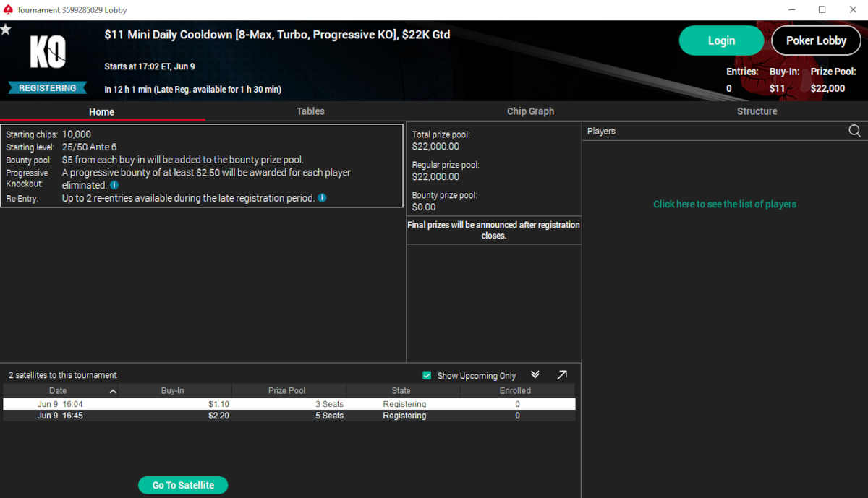The width and height of the screenshot is (868, 498).
Task: Click the Login button
Action: [721, 40]
